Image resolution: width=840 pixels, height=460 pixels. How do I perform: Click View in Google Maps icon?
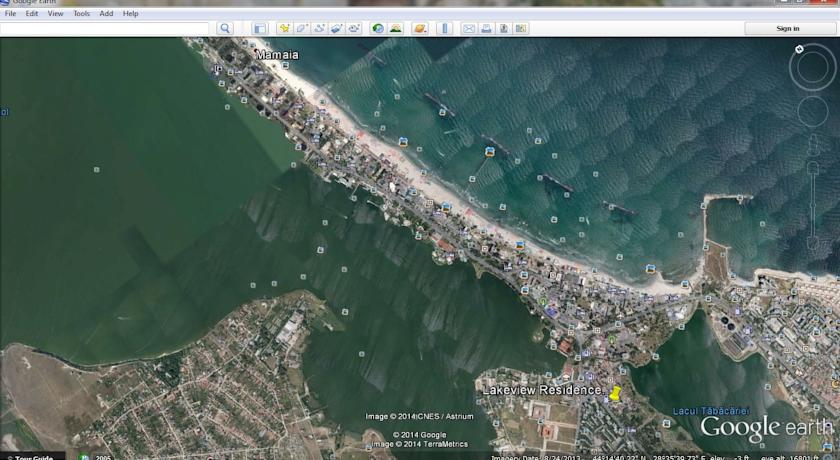(x=521, y=28)
